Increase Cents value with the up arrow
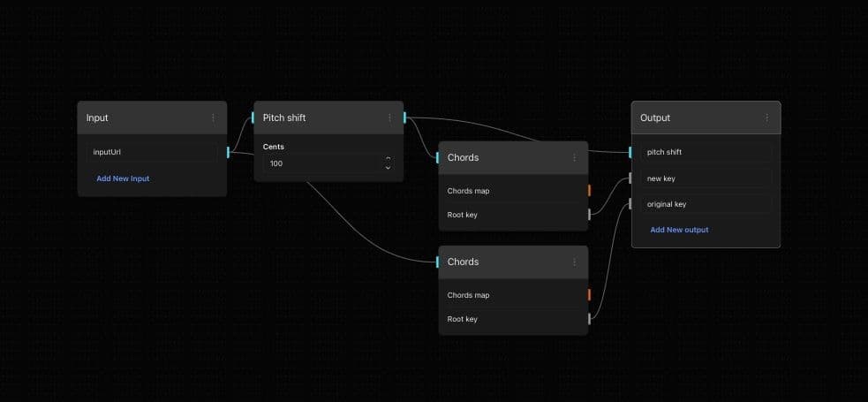The width and height of the screenshot is (868, 402). coord(388,159)
